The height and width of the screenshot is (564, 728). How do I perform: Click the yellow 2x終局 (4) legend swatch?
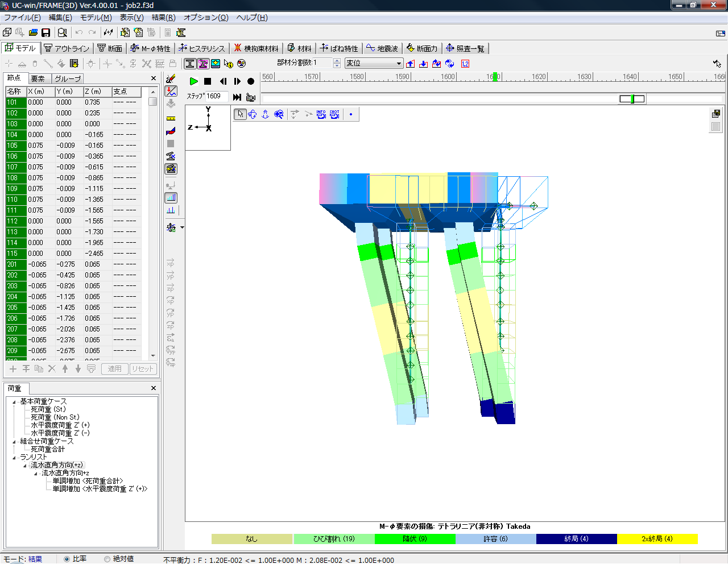(657, 539)
